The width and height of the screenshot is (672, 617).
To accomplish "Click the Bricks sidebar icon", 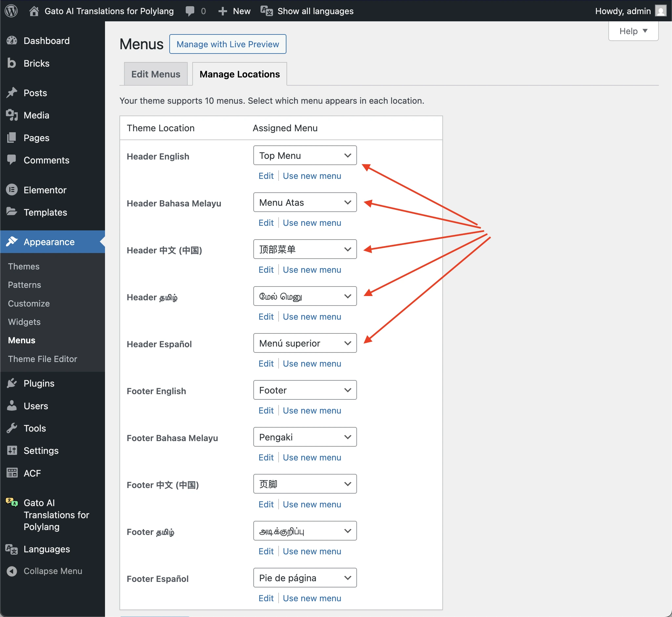I will (x=12, y=63).
